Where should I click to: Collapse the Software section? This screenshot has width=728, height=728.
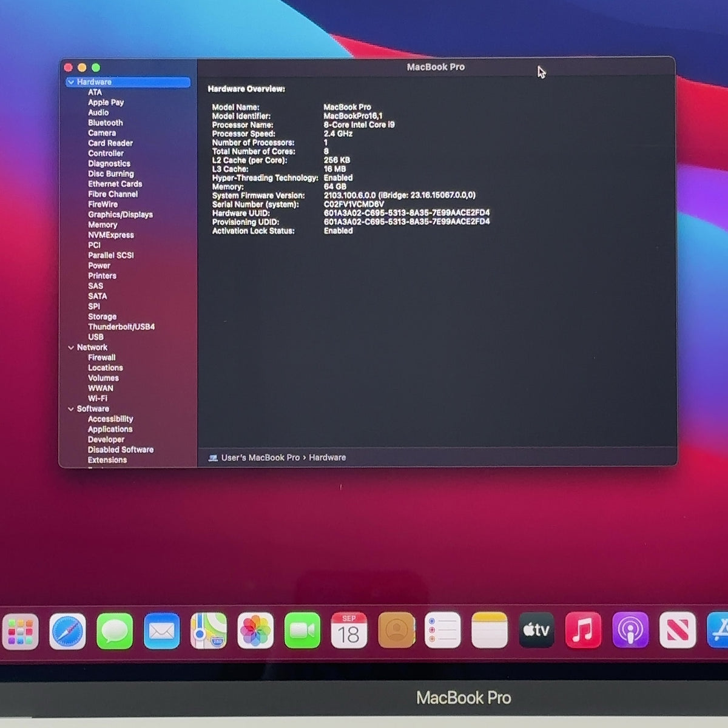[x=71, y=409]
